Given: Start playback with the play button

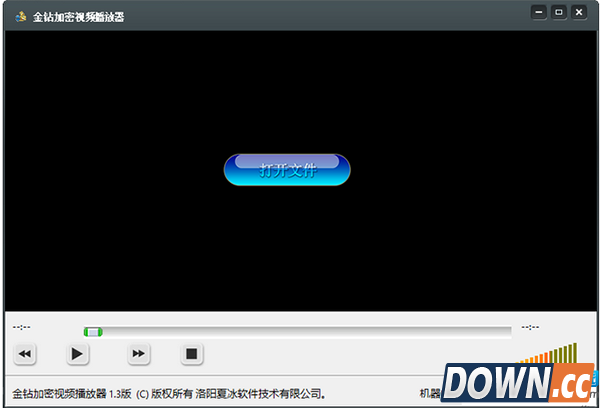Looking at the screenshot, I should pyautogui.click(x=77, y=354).
